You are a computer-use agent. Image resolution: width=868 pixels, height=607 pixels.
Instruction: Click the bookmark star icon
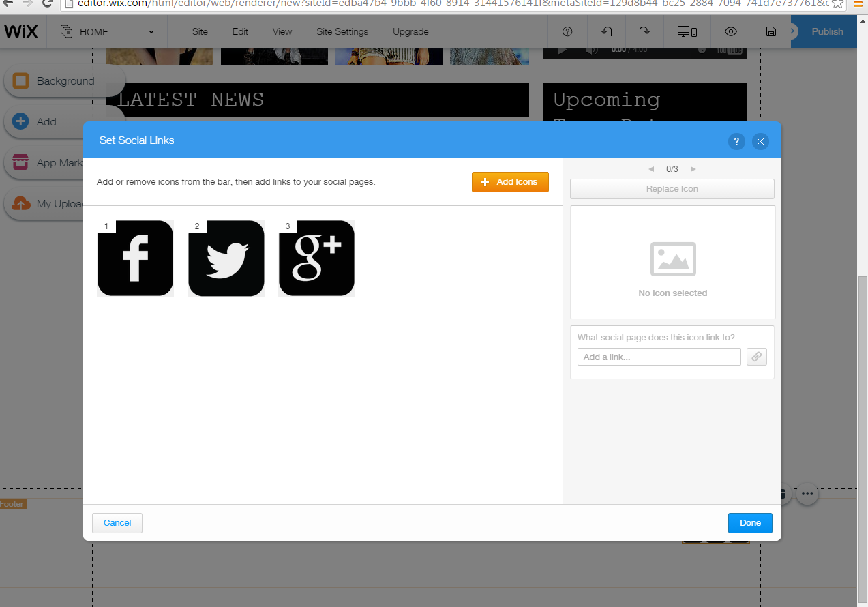tap(838, 3)
